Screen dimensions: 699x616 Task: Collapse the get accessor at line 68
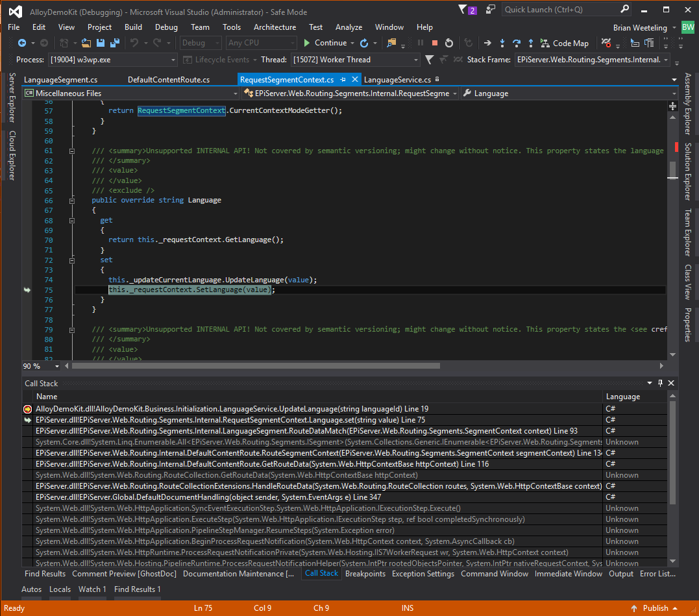point(72,221)
